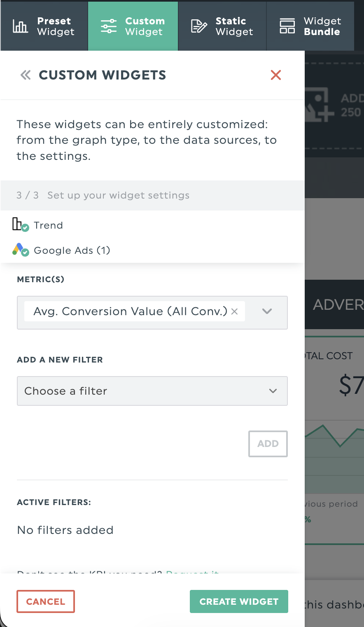The width and height of the screenshot is (364, 627).
Task: Select the Trend step row
Action: tap(49, 225)
